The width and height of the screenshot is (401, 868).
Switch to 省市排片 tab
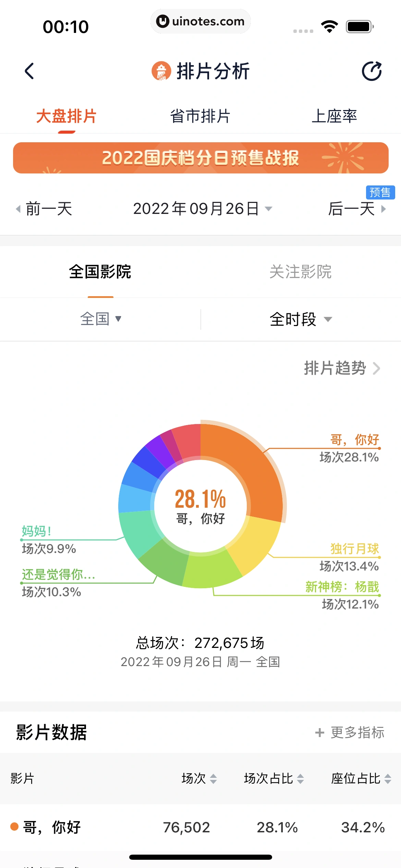pos(200,116)
